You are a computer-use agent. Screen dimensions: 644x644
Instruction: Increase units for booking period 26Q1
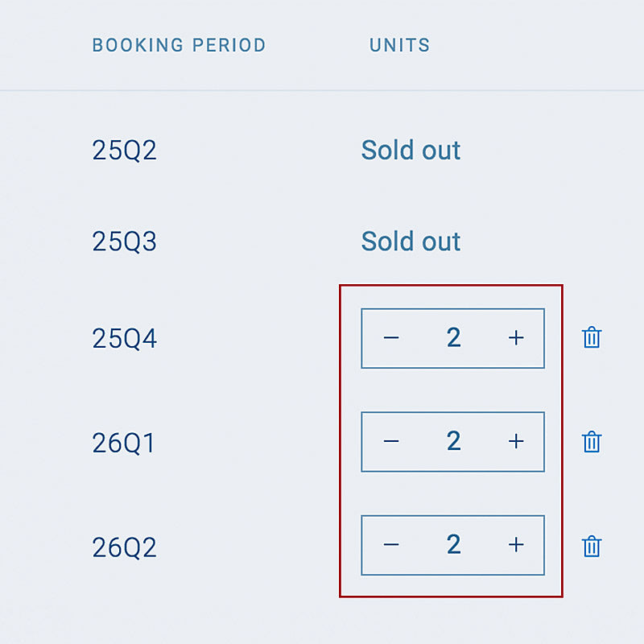point(516,441)
